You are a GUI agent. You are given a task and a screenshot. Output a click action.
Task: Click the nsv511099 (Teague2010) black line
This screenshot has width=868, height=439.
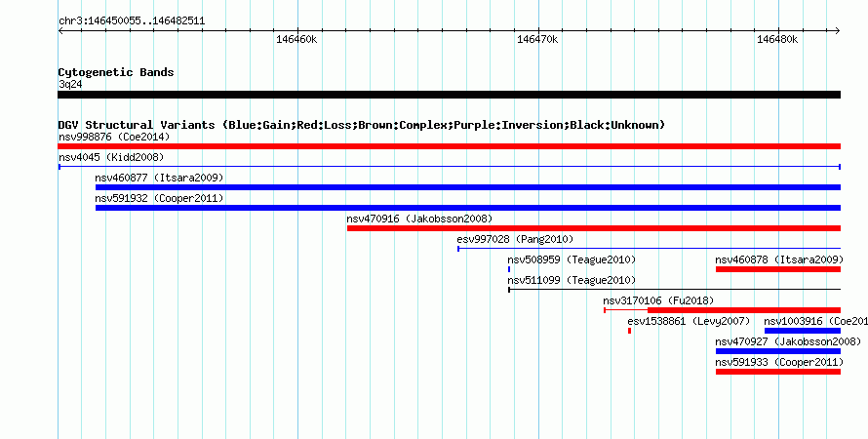[674, 290]
